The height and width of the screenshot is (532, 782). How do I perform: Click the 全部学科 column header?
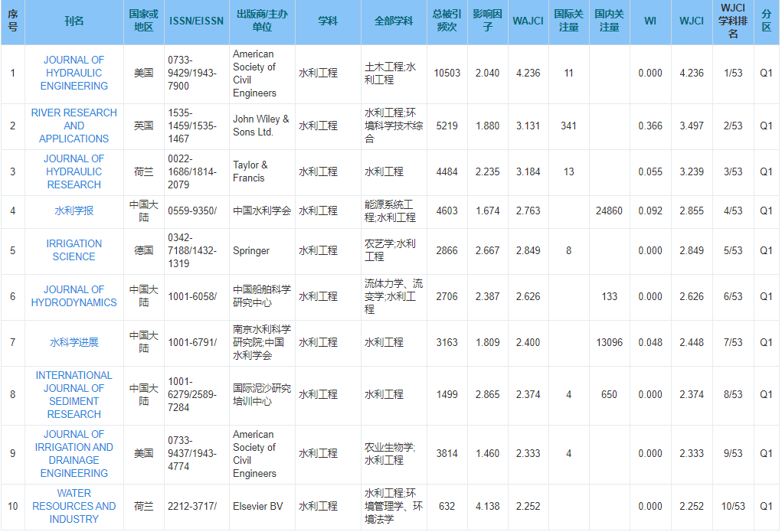[x=394, y=21]
